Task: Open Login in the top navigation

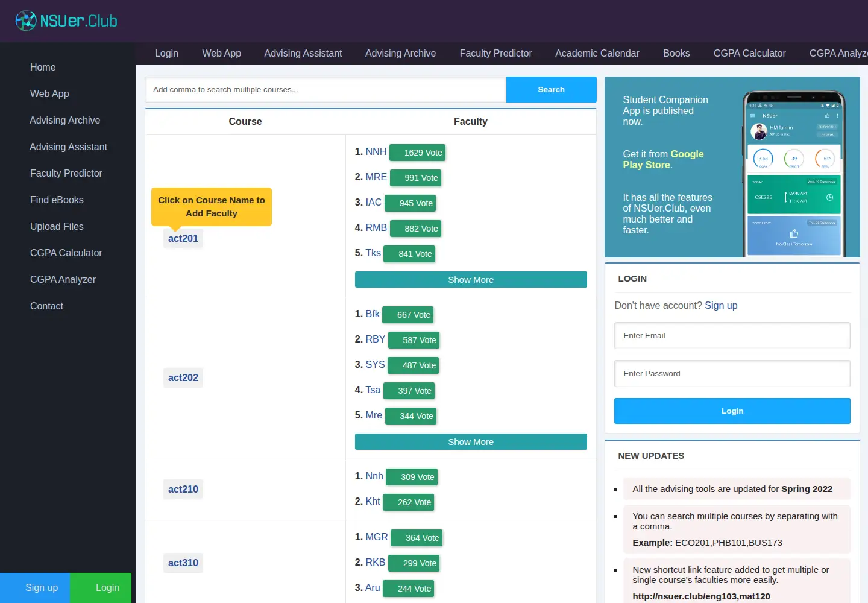Action: click(166, 53)
